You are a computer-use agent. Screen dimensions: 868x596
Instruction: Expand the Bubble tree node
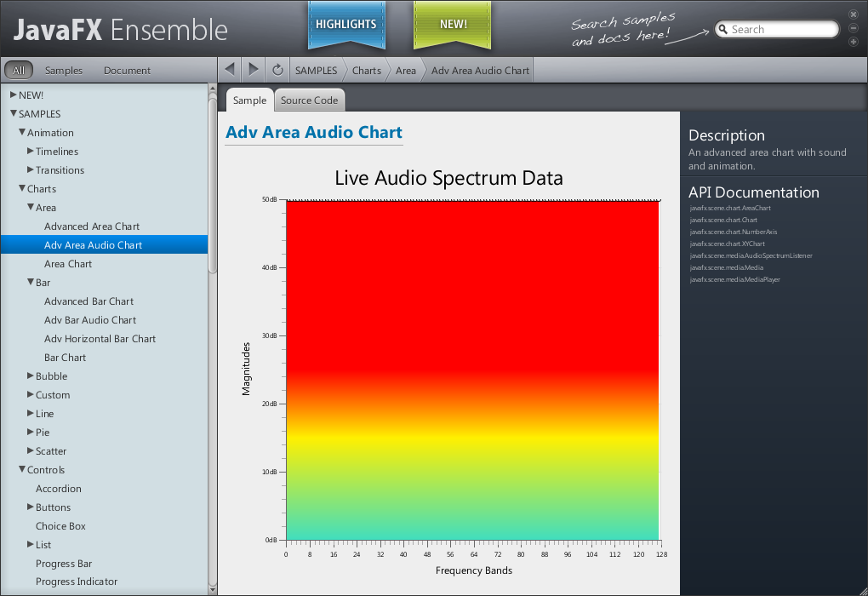click(31, 376)
